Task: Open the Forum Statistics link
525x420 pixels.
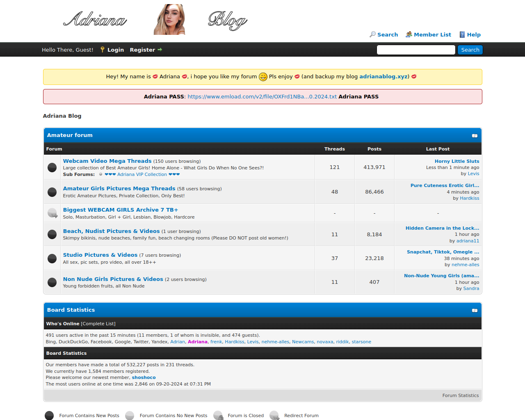Action: click(461, 395)
